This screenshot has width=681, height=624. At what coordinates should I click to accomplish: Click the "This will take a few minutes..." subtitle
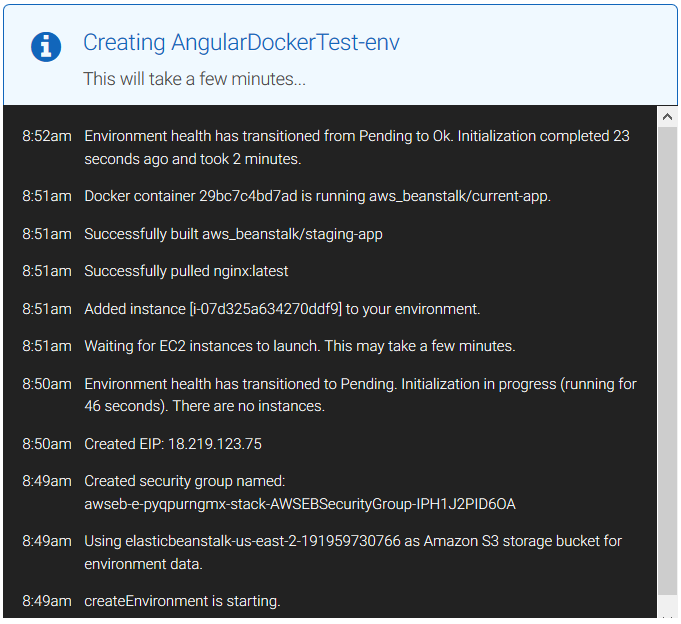click(194, 78)
